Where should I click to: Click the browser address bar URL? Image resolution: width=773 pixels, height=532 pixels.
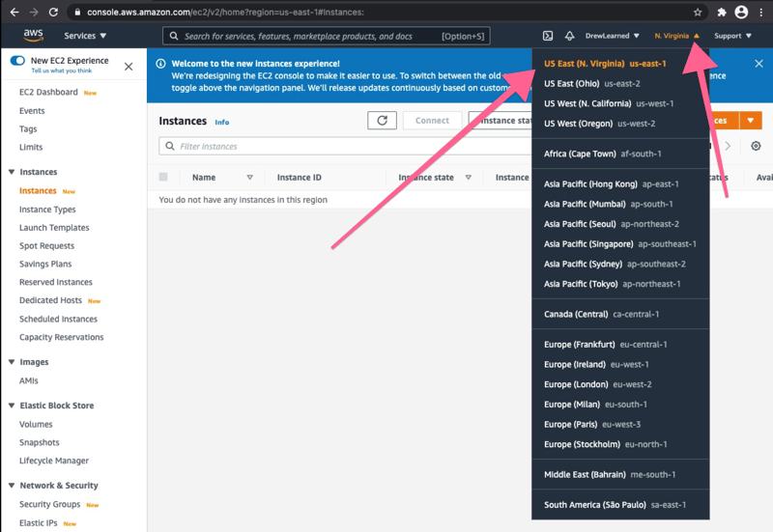pos(225,13)
